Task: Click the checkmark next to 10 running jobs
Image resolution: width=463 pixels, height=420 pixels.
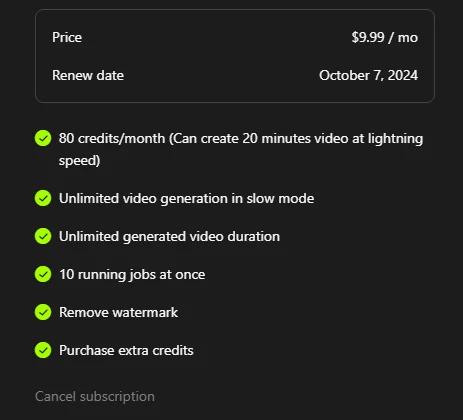Action: pos(43,274)
